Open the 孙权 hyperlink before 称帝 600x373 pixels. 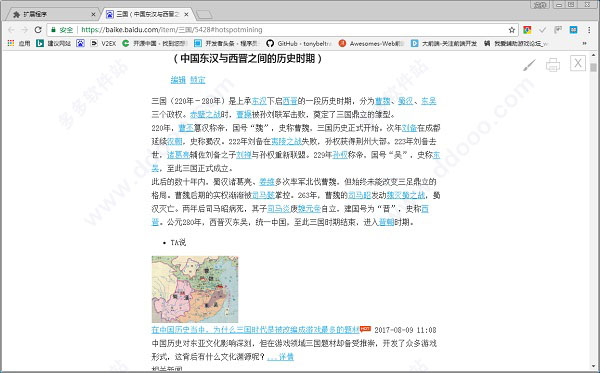[x=340, y=155]
